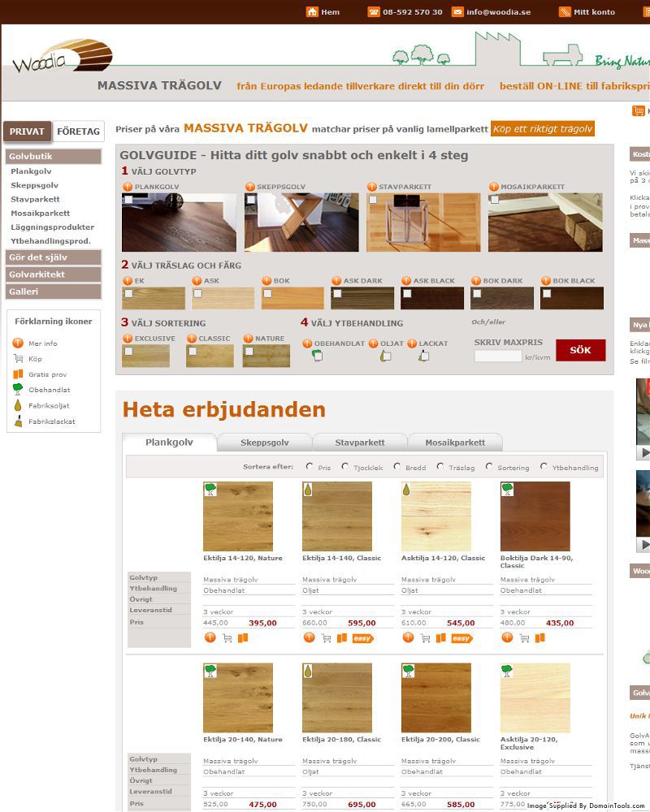Click free sample icon under Boktilja Dark 14-90
This screenshot has height=812, width=650.
click(x=539, y=638)
